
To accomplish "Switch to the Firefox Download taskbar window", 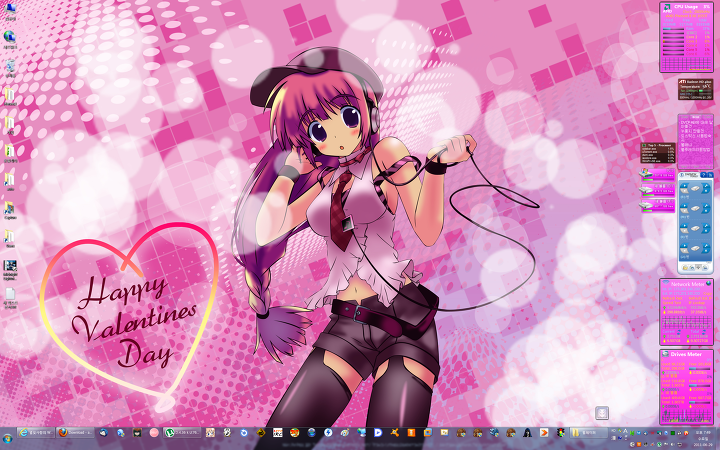I will 75,433.
